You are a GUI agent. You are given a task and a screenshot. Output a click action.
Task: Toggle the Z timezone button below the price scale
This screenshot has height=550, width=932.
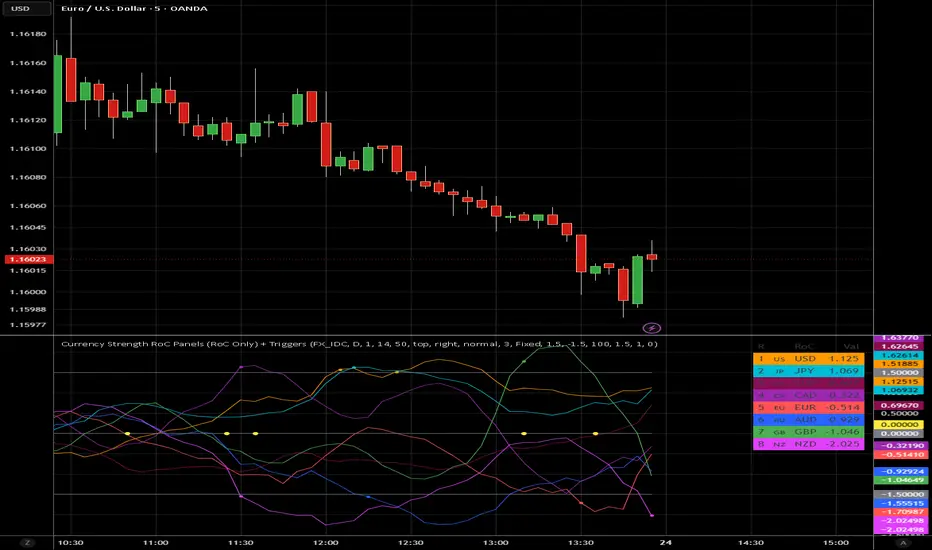point(27,542)
